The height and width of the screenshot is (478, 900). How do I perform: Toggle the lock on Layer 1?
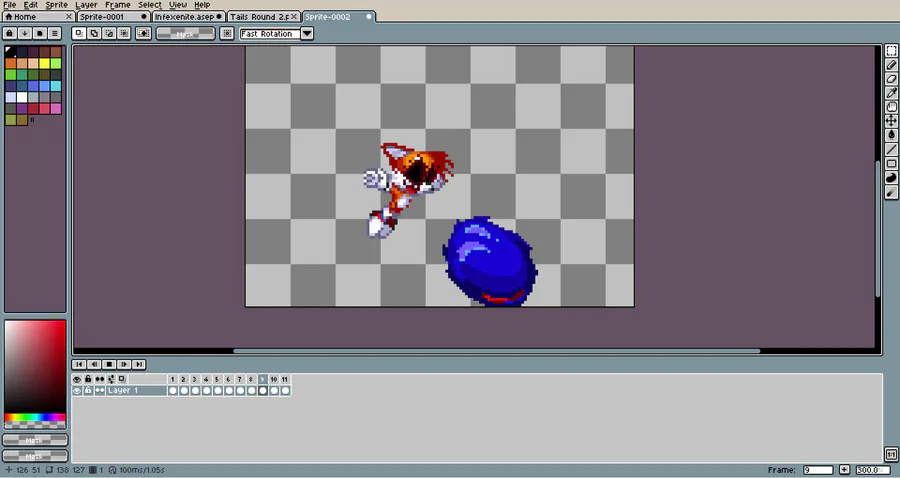(88, 390)
